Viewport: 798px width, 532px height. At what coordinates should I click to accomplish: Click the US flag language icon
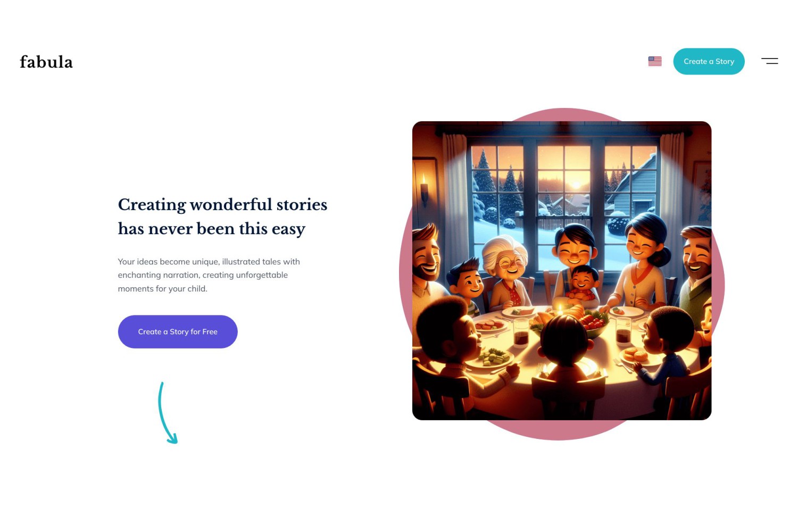(655, 61)
